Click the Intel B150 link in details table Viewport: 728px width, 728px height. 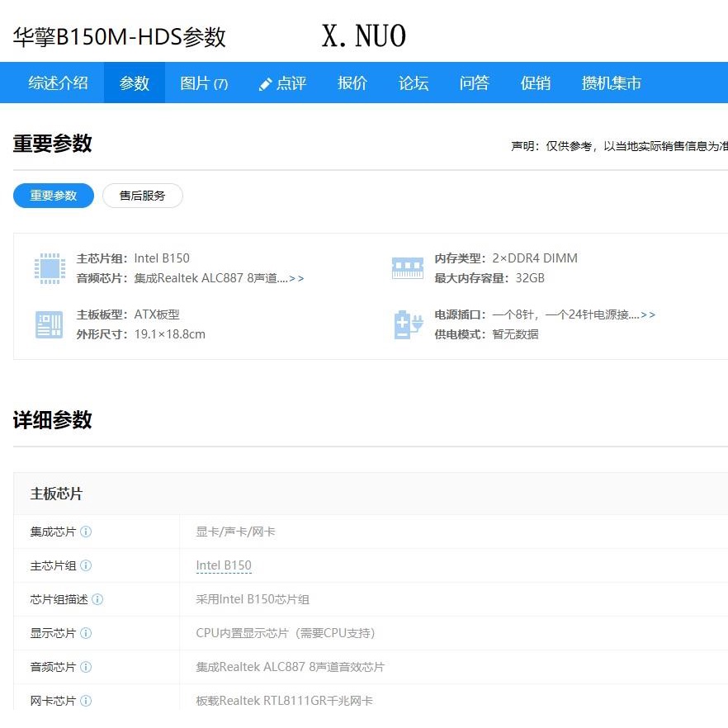pos(224,565)
